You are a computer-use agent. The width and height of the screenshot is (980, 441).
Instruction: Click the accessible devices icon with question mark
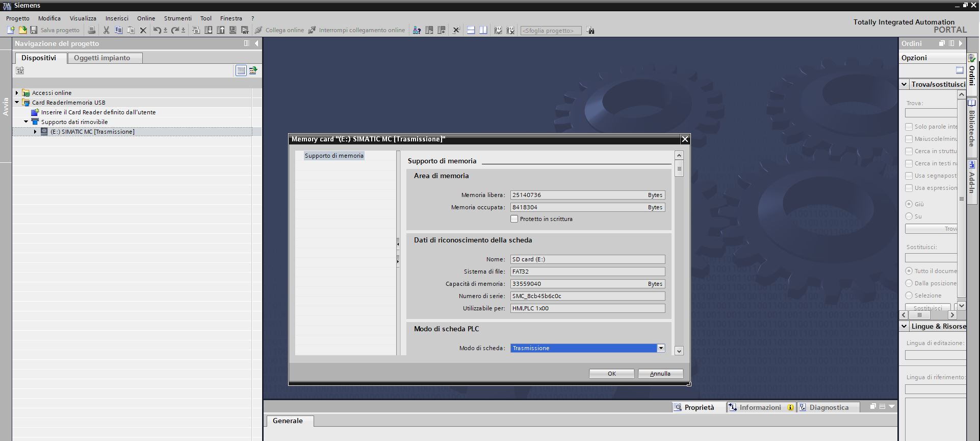417,30
